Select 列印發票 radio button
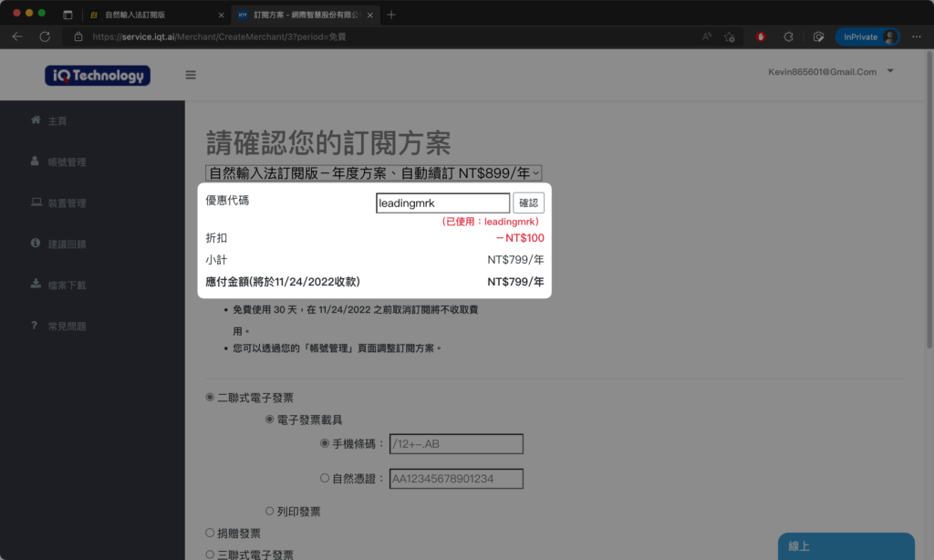Image resolution: width=934 pixels, height=560 pixels. tap(269, 511)
